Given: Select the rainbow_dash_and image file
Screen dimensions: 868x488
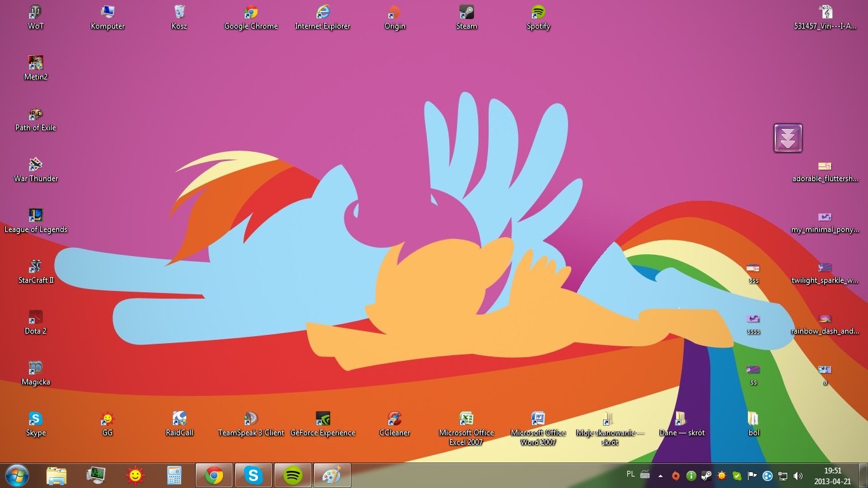Looking at the screenshot, I should (825, 323).
